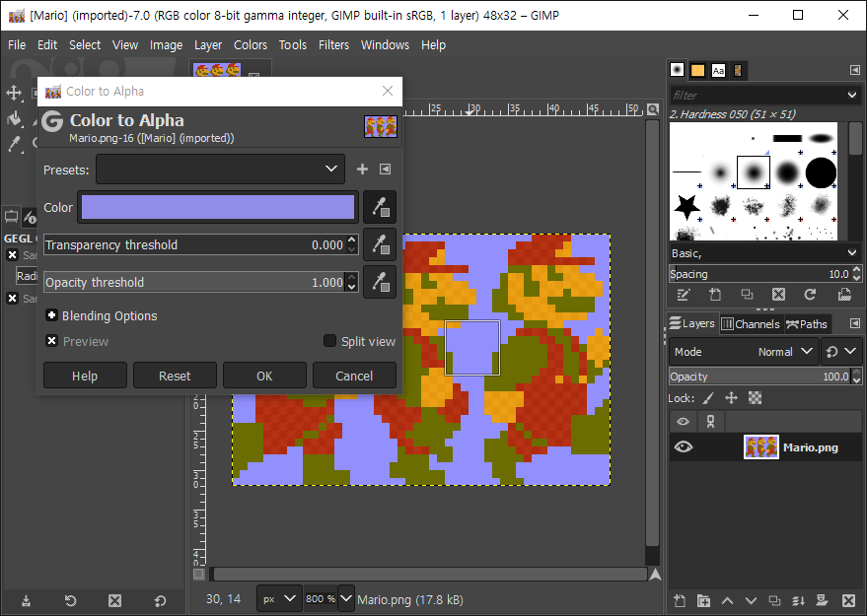The width and height of the screenshot is (867, 616).
Task: Click OK in Color to Alpha
Action: click(x=264, y=376)
